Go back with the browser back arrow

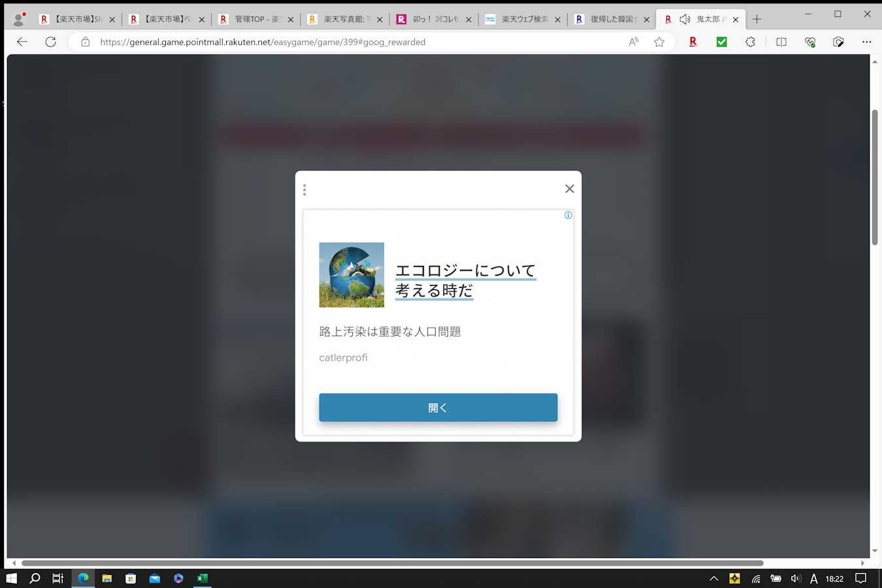[x=22, y=42]
